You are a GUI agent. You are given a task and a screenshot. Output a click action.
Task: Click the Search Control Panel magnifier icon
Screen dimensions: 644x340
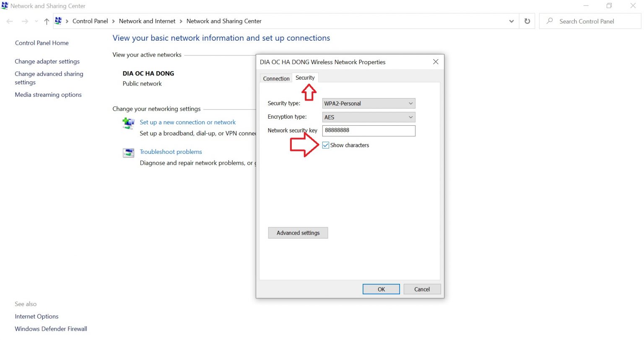(550, 21)
